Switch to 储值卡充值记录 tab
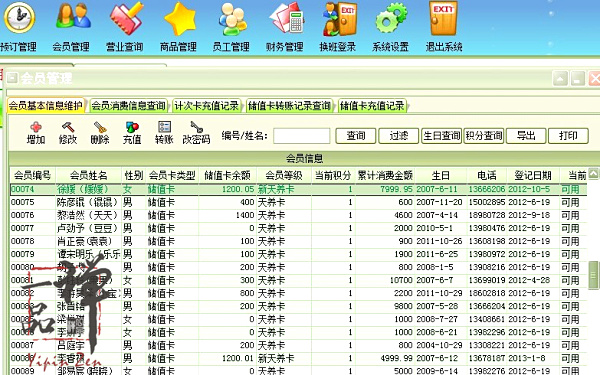600x375 pixels. coord(372,106)
